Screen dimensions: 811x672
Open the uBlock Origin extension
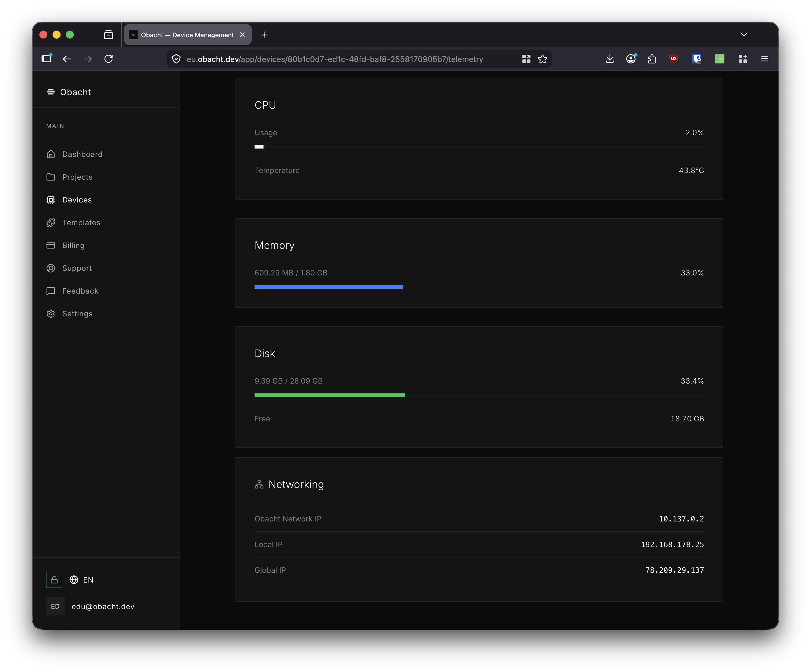[674, 59]
